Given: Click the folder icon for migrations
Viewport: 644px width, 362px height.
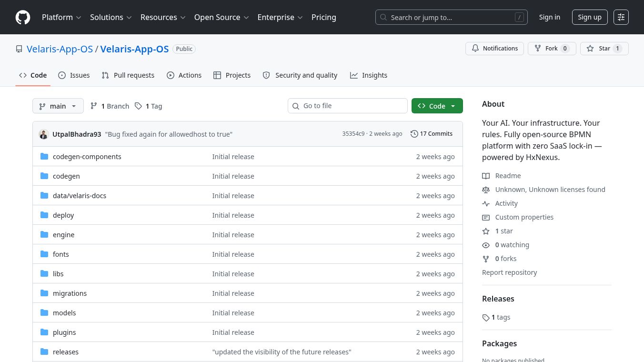Looking at the screenshot, I should [44, 293].
